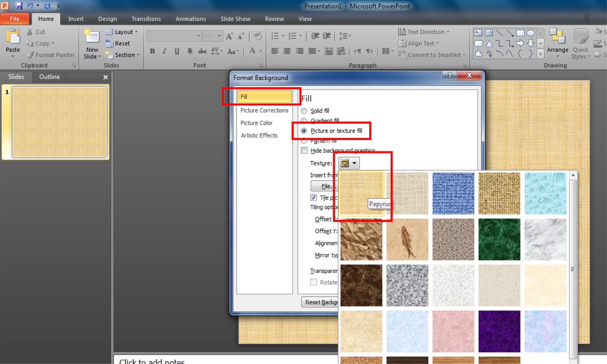
Task: Select Gradient fill radio button
Action: pos(304,121)
